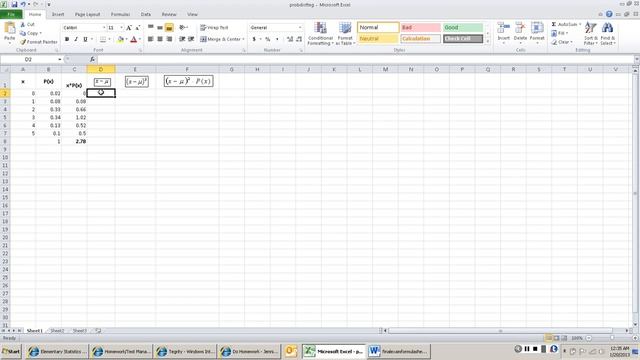Click the Decrease Indent icon
The height and width of the screenshot is (360, 640).
click(182, 39)
